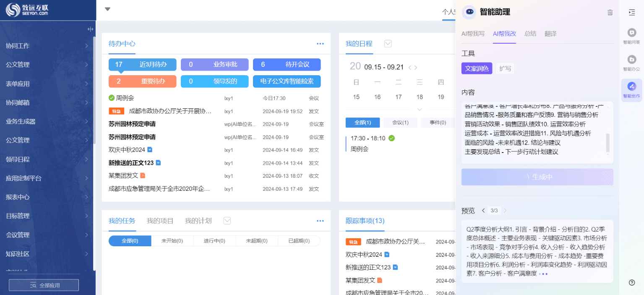Image resolution: width=644 pixels, height=295 pixels.
Task: Click the Word icon next to 欢庆中秋2024
Action: tap(150, 150)
